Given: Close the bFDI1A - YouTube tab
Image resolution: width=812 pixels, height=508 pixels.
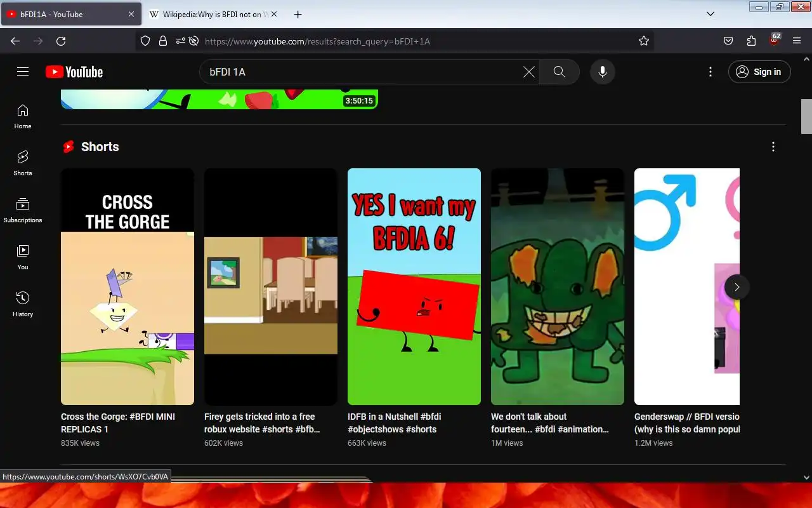Looking at the screenshot, I should click(x=131, y=14).
